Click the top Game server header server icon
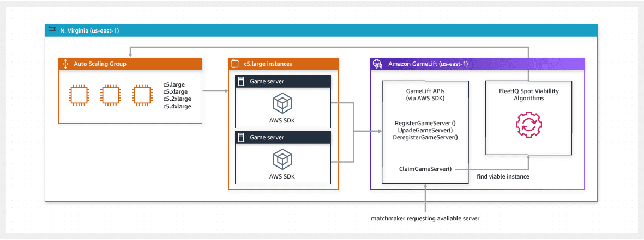Image resolution: width=644 pixels, height=240 pixels. pos(241,81)
